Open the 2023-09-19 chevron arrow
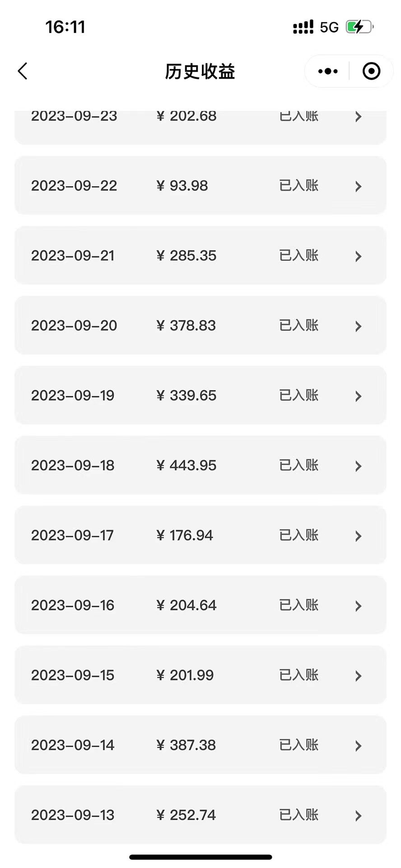The image size is (401, 868). pyautogui.click(x=358, y=396)
